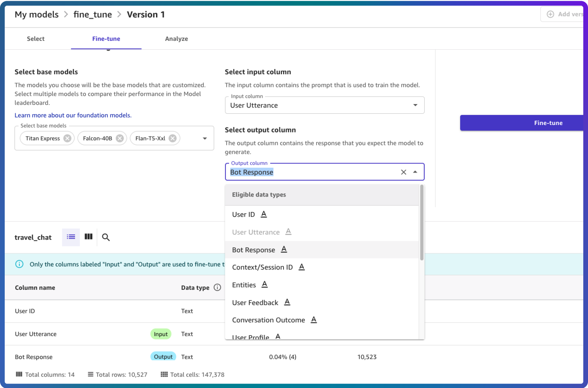Click the search icon for travel_chat

tap(106, 237)
